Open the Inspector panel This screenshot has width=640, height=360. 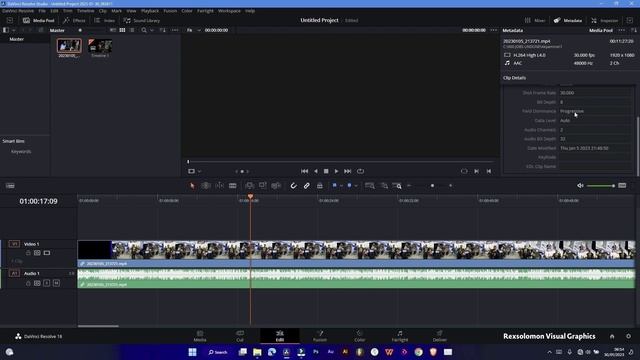604,20
